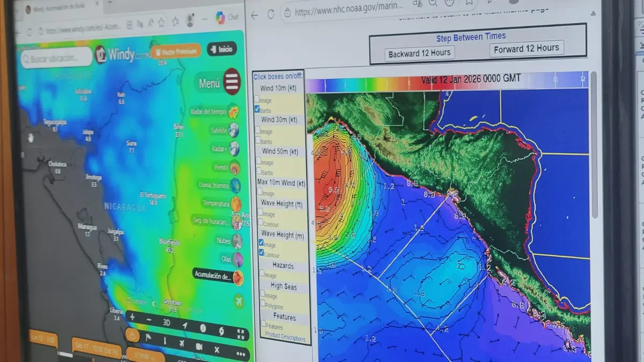
Task: Uncheck Wave Height (m) Contour checkbox
Action: pyautogui.click(x=262, y=253)
